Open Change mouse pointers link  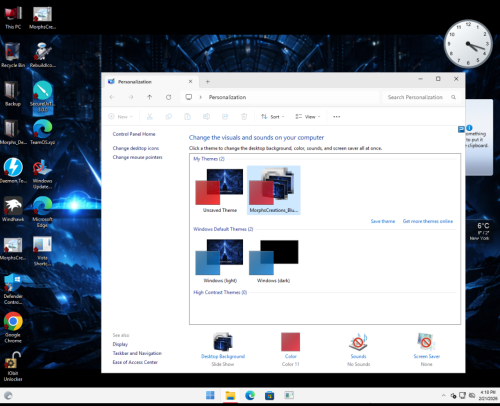[137, 157]
